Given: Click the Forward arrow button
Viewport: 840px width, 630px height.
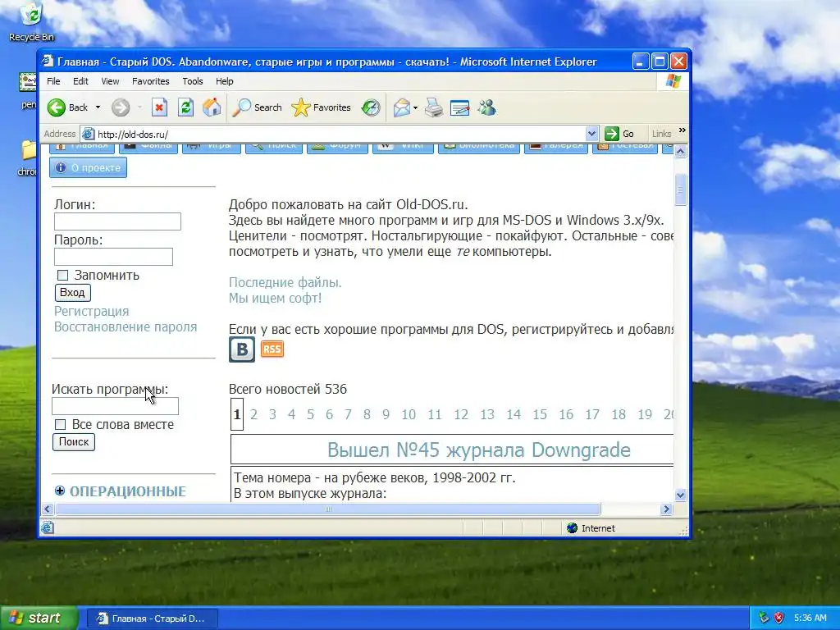Looking at the screenshot, I should (121, 107).
